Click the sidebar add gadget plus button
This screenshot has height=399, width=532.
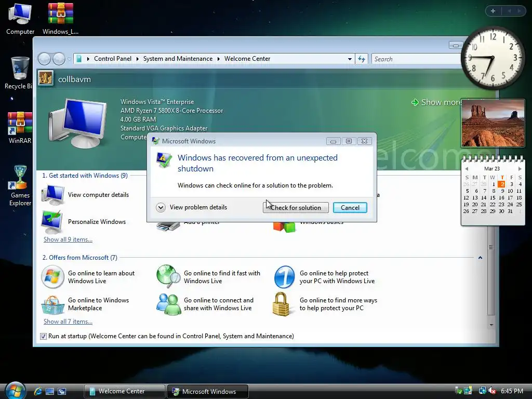tap(493, 11)
